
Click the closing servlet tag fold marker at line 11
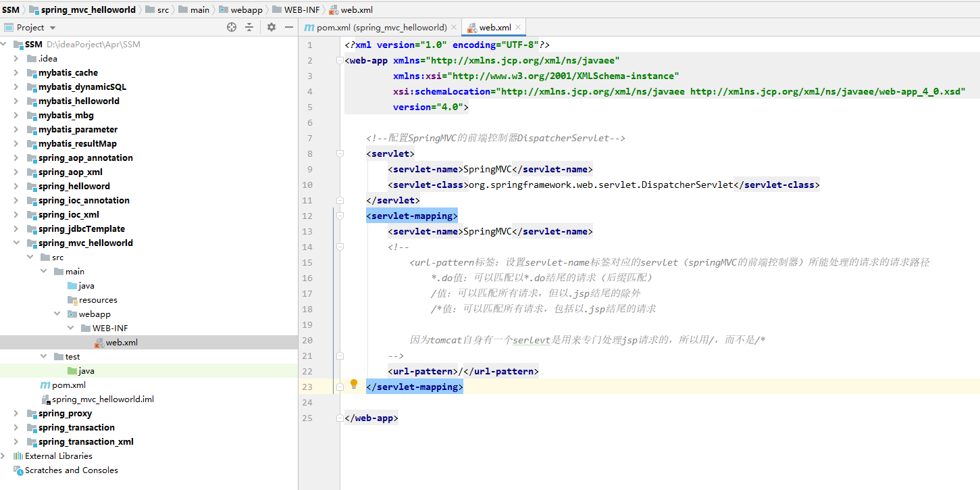pyautogui.click(x=340, y=201)
